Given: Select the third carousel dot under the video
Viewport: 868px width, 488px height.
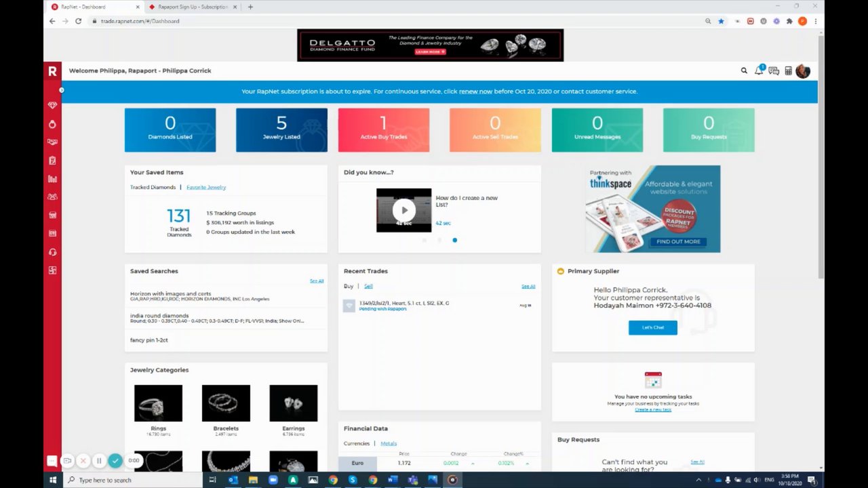Looking at the screenshot, I should 454,240.
